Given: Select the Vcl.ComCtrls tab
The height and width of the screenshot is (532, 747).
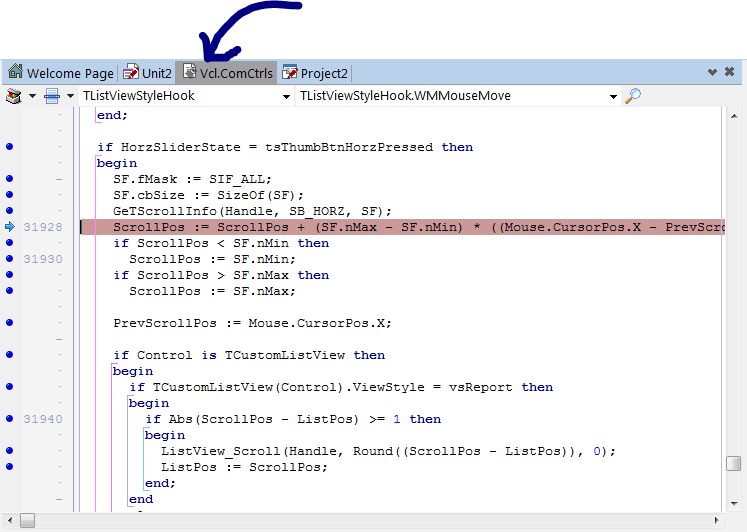Looking at the screenshot, I should [x=227, y=73].
